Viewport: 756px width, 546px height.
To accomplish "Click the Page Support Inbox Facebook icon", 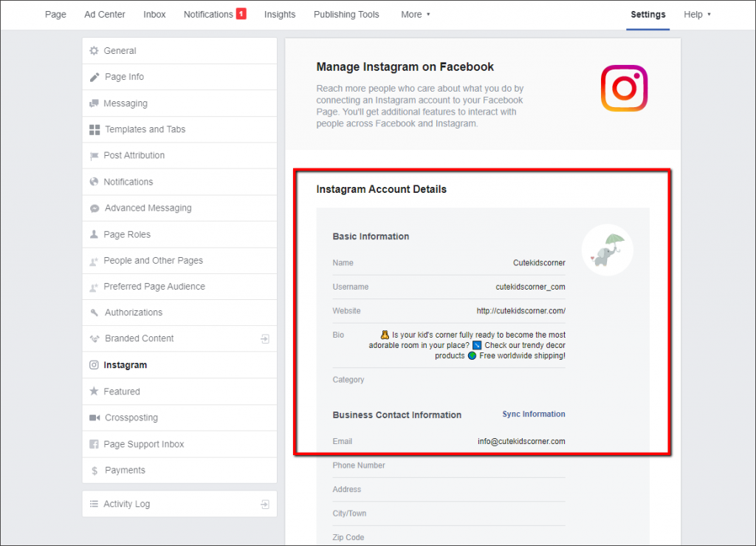I will 94,444.
